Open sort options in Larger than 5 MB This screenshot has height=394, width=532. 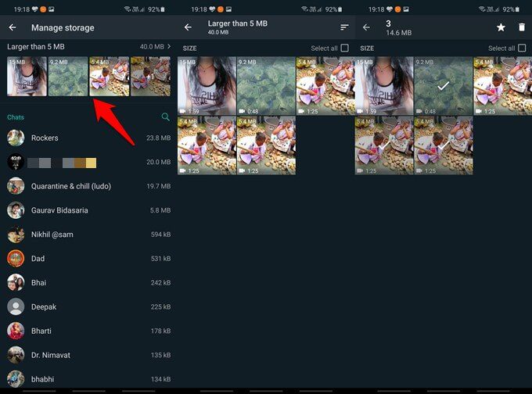[344, 27]
